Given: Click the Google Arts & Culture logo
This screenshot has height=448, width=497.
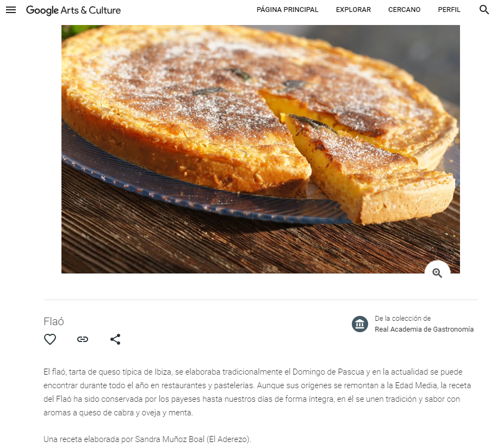Looking at the screenshot, I should pyautogui.click(x=73, y=10).
